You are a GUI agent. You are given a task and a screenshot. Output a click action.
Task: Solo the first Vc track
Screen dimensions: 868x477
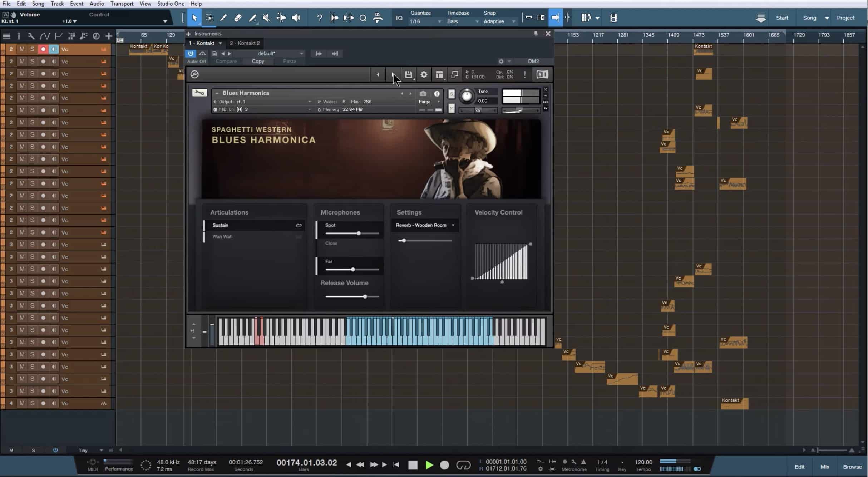click(x=33, y=49)
